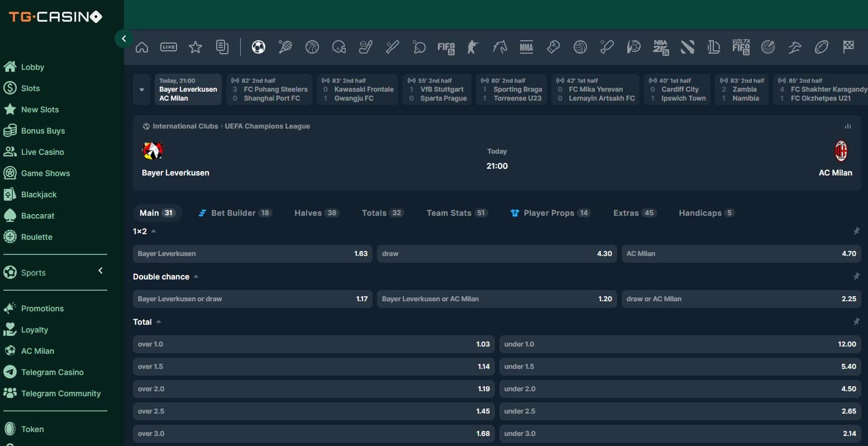Select the League of Legends icon

click(x=714, y=48)
